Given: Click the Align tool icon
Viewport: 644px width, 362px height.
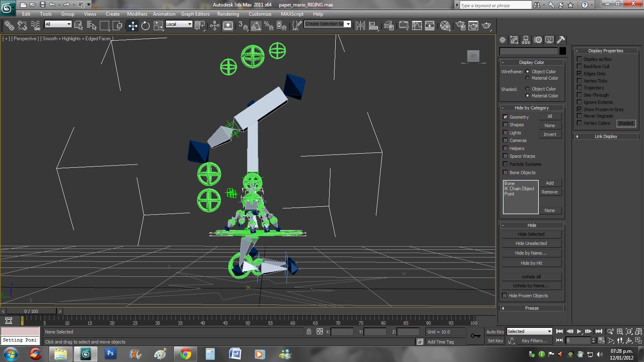Looking at the screenshot, I should [x=374, y=26].
